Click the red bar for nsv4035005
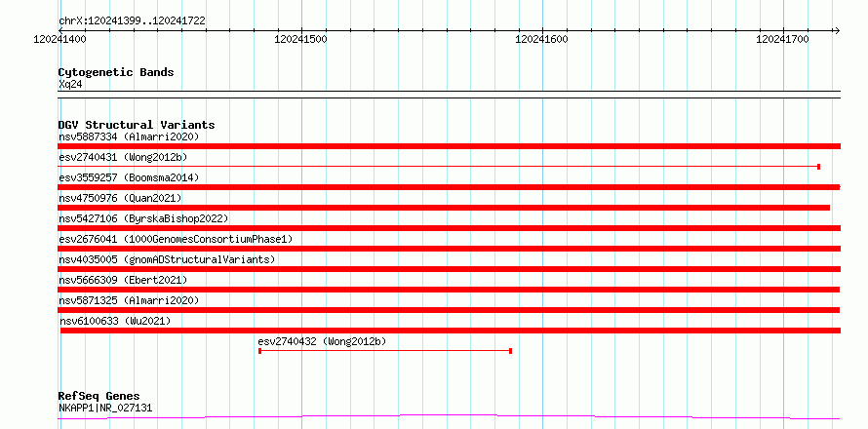Viewport: 868px width, 429px height. pos(450,269)
